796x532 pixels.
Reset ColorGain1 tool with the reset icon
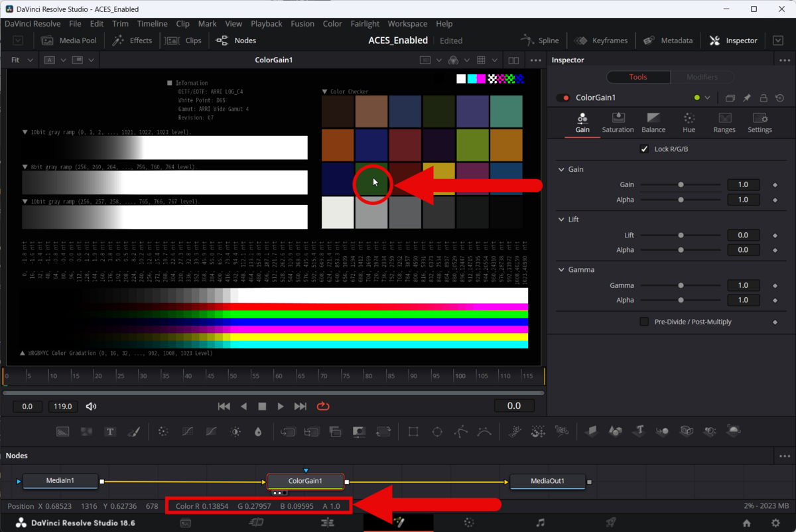780,98
